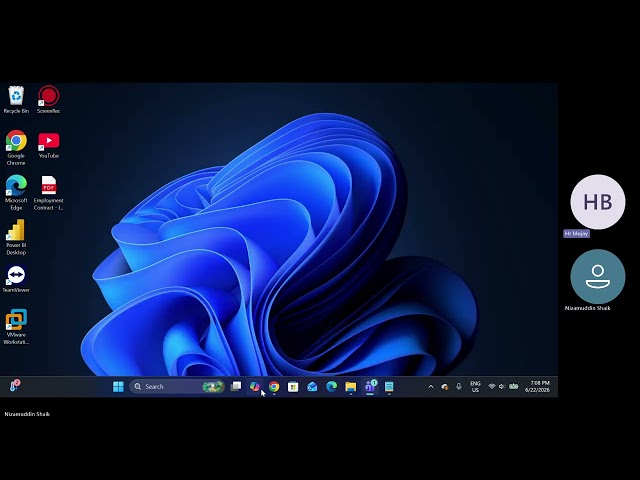640x480 pixels.
Task: Open the Copilot app in the taskbar
Action: [x=255, y=387]
